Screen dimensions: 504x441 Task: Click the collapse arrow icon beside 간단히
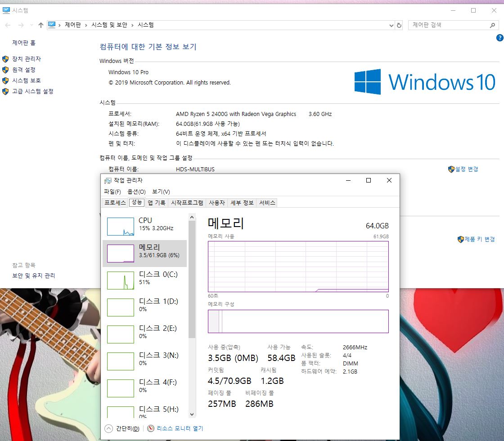click(x=108, y=428)
